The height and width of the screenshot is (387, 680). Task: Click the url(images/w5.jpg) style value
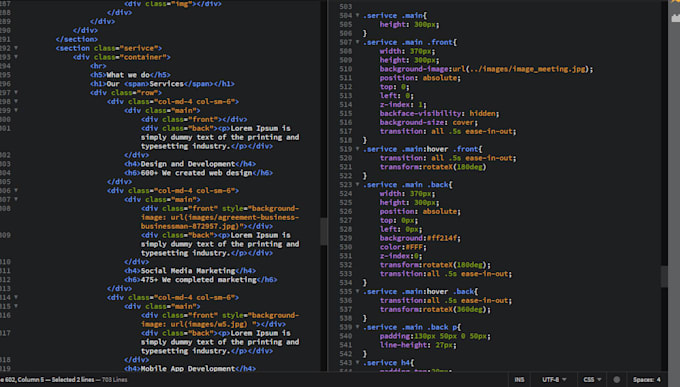pos(209,324)
